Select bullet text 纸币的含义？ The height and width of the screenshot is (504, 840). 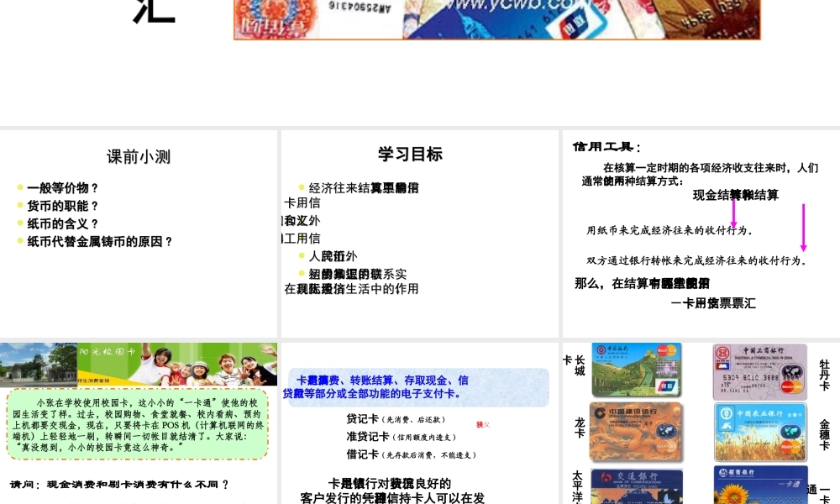(63, 223)
